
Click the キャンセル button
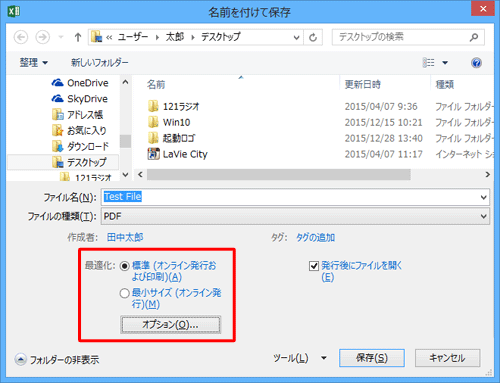pyautogui.click(x=447, y=358)
